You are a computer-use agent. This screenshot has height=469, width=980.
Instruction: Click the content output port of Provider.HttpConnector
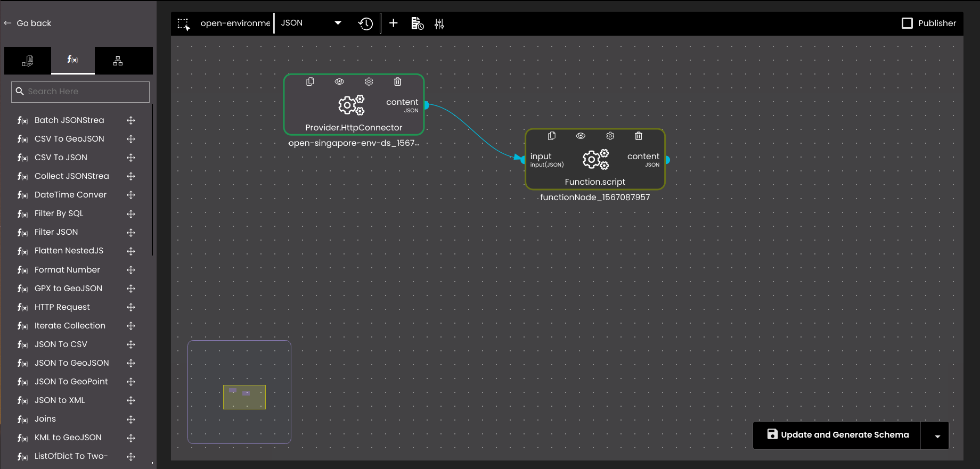(426, 105)
